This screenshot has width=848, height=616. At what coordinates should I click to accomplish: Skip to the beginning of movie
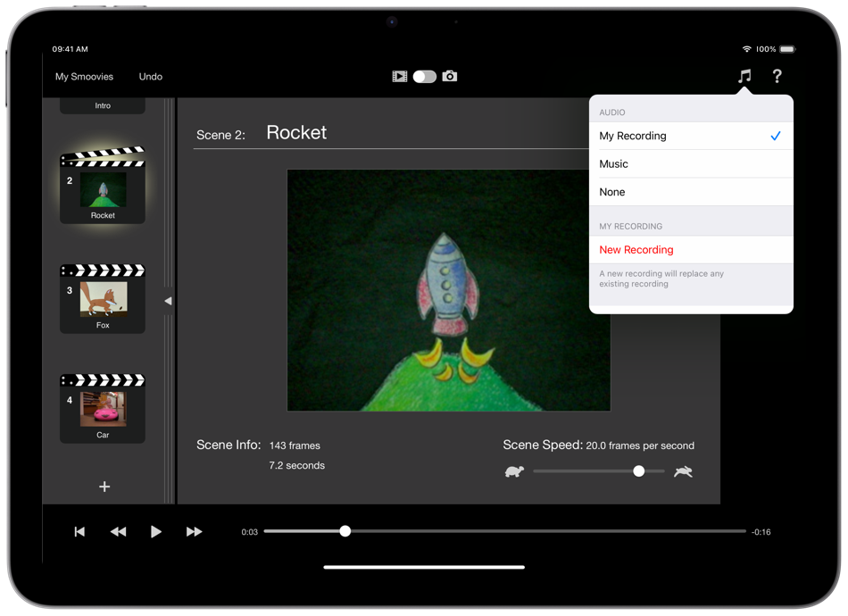click(x=79, y=531)
